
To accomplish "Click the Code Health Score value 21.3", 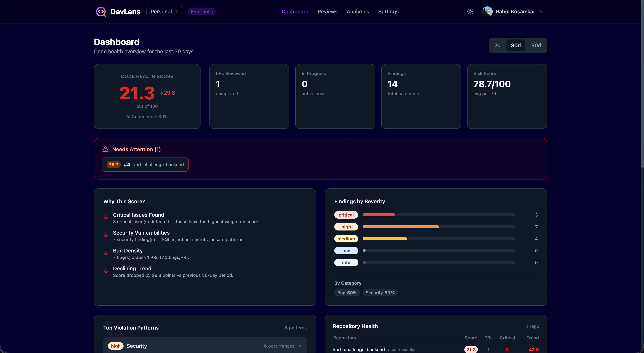I will [137, 93].
